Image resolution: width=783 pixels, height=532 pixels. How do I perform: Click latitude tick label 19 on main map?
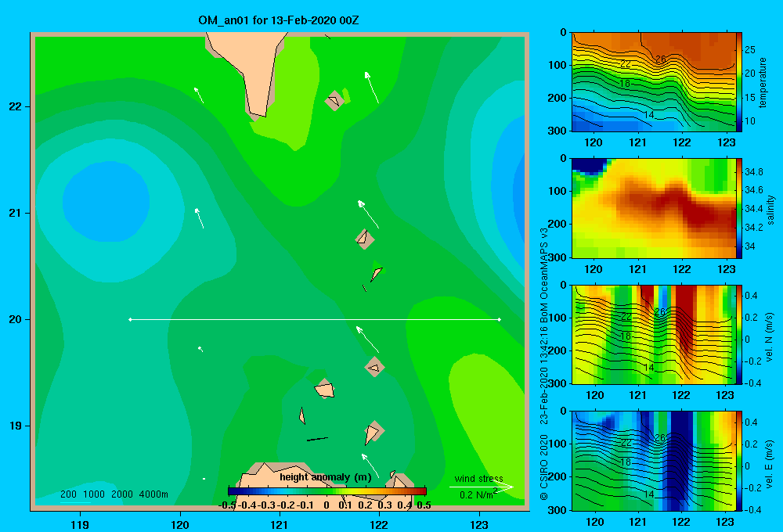point(16,426)
